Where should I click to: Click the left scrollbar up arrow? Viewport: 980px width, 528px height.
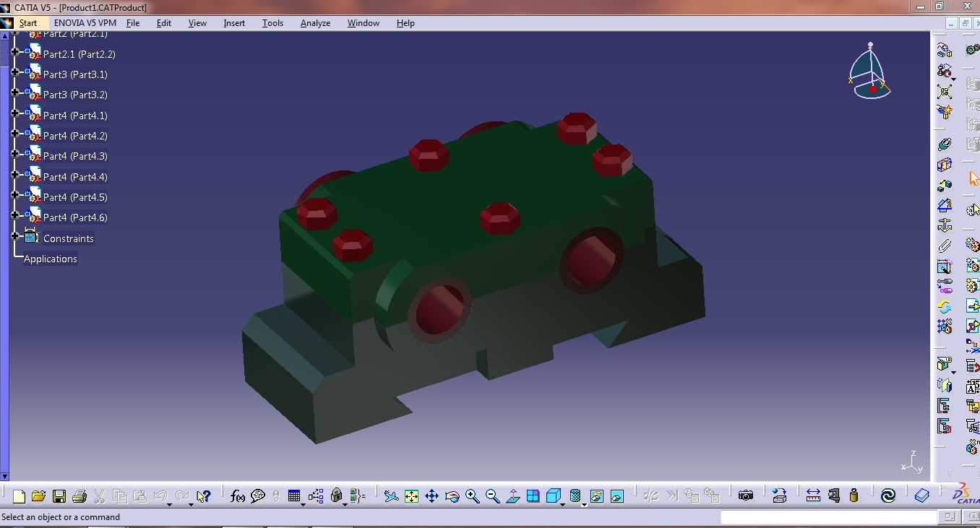coord(4,35)
